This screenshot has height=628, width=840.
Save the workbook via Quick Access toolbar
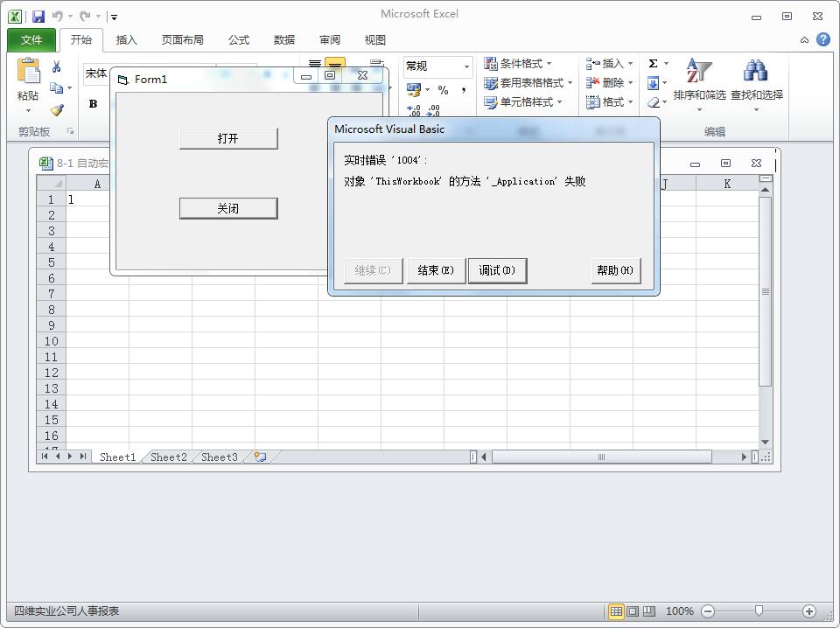click(38, 17)
